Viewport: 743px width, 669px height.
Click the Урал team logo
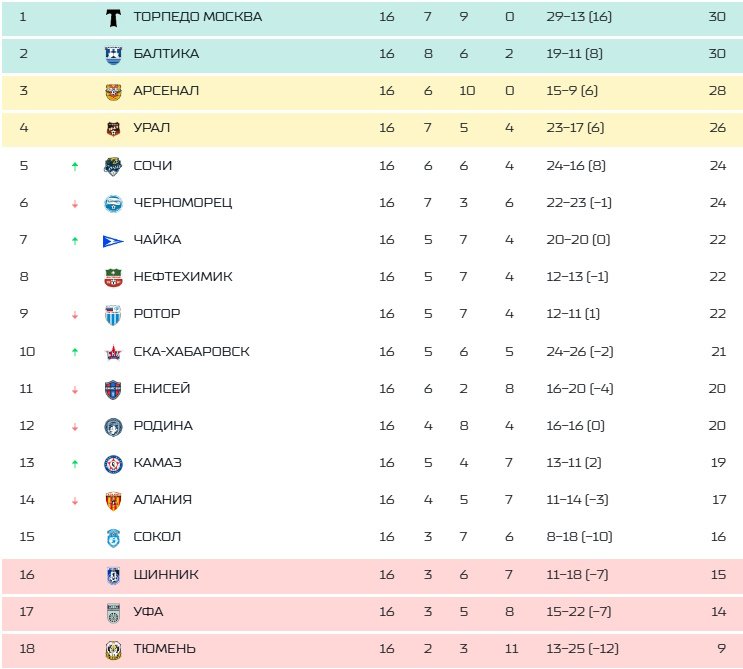pos(113,128)
